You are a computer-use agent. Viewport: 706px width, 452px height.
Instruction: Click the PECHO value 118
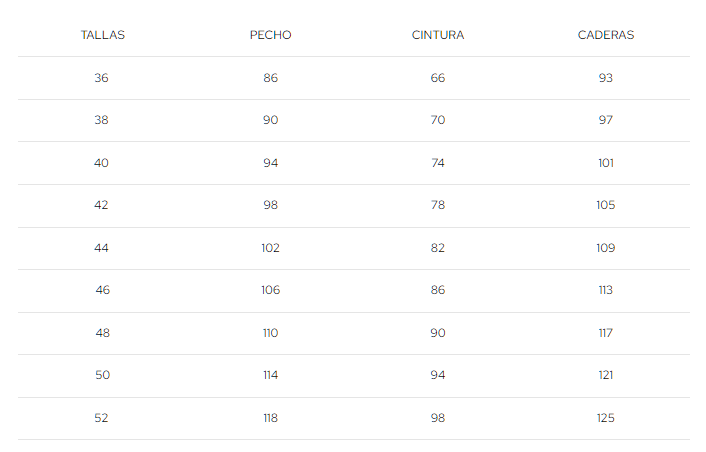coord(270,418)
